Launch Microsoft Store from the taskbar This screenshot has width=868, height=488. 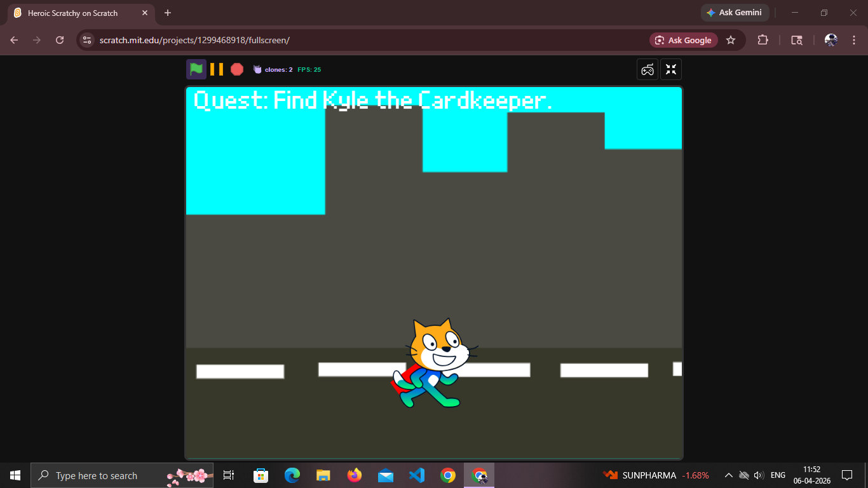click(x=261, y=475)
